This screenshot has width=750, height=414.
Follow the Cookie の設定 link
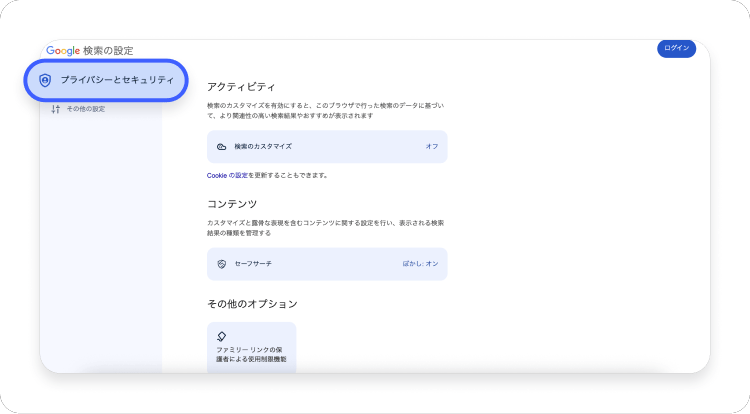click(227, 175)
